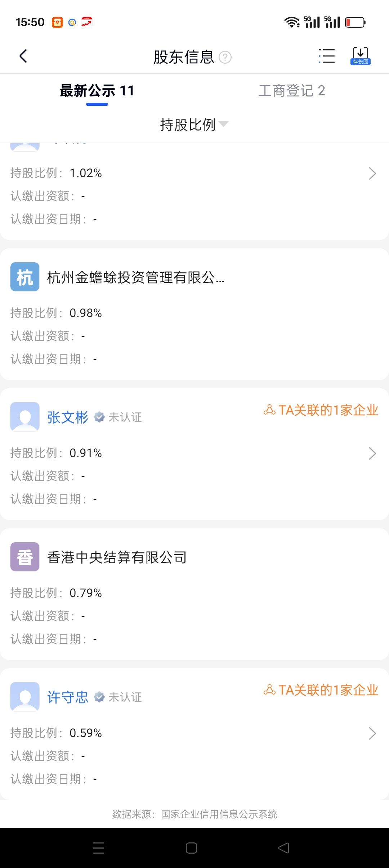Tap 许守忠's avatar icon
Viewport: 389px width, 868px height.
25,697
